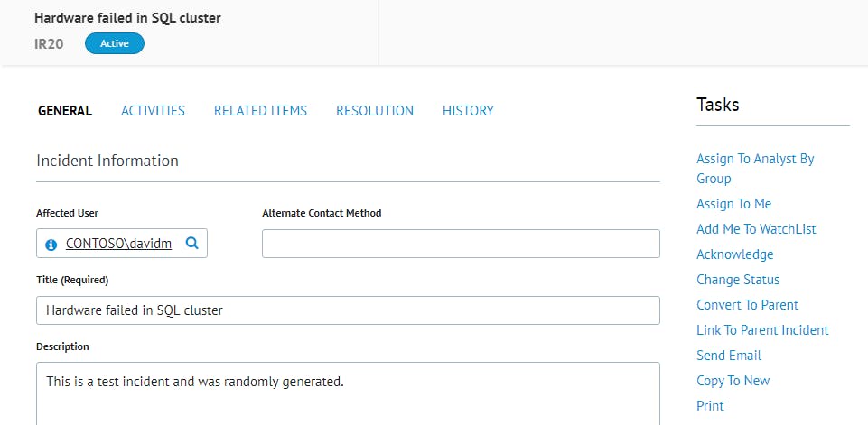Click Assign To Analyst By Group
The height and width of the screenshot is (425, 868).
point(755,159)
